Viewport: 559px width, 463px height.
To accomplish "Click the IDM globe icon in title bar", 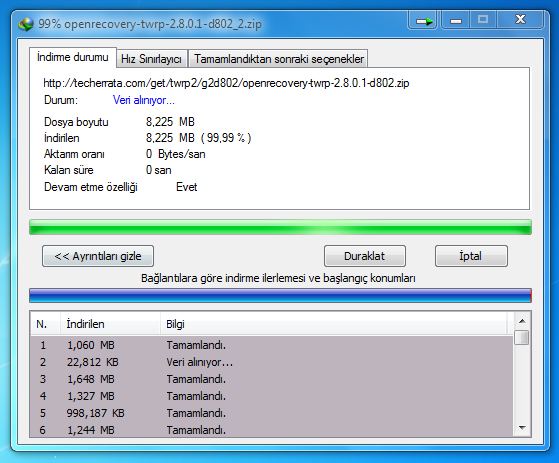I will [x=26, y=24].
